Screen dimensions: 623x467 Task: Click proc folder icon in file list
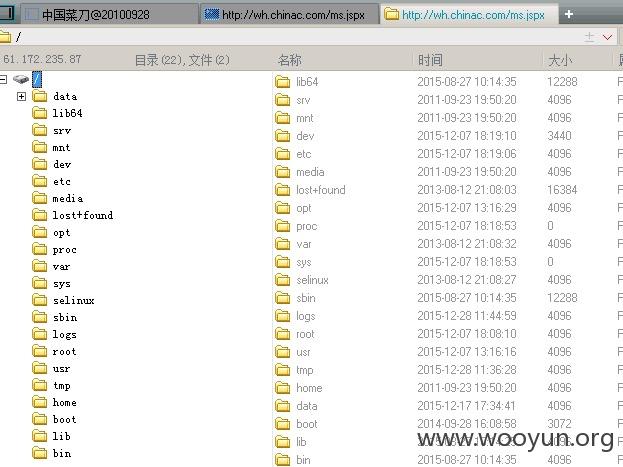282,226
